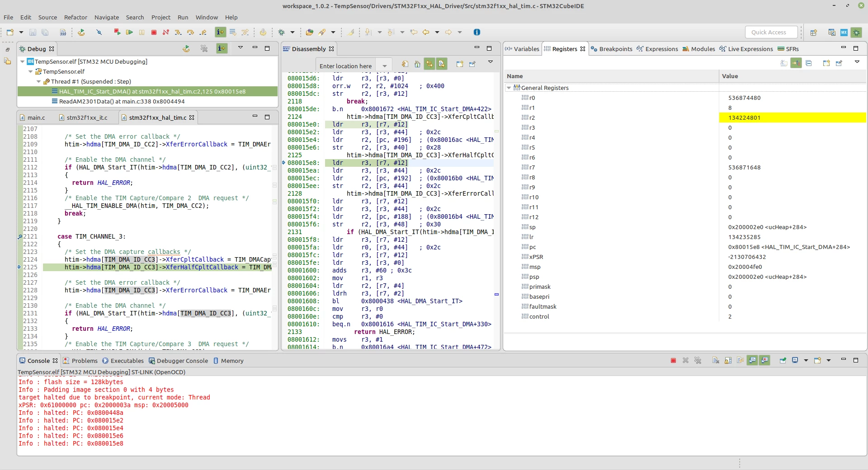Viewport: 868px width, 470px height.
Task: Click the Open Element folder icon
Action: (309, 32)
